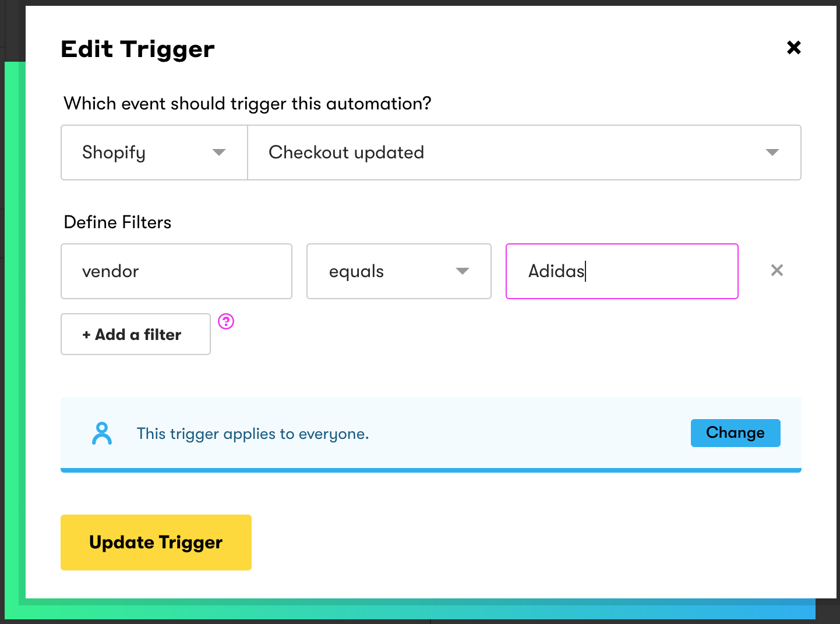The width and height of the screenshot is (840, 624).
Task: Click the Define Filters label
Action: coord(118,222)
